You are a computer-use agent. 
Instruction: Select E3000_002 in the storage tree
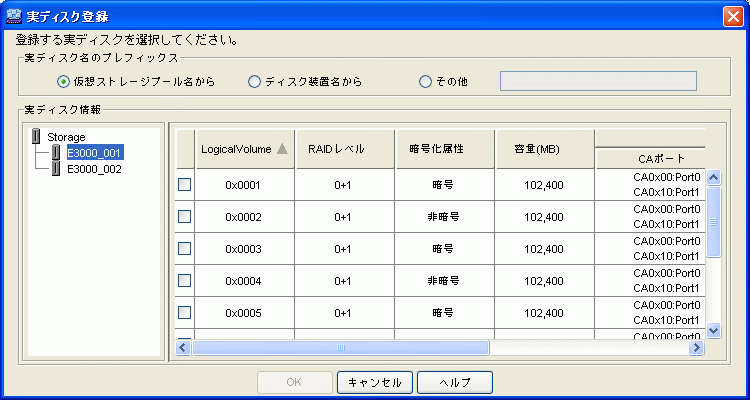(x=94, y=169)
